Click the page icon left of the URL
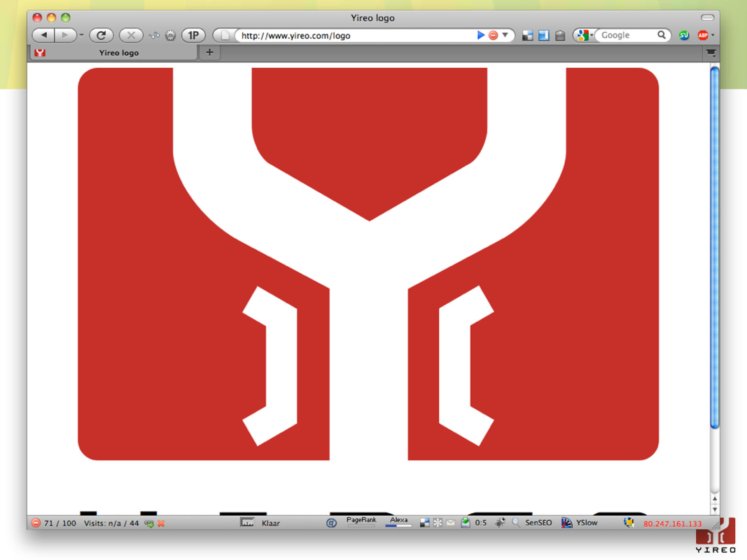The height and width of the screenshot is (560, 747). (x=225, y=35)
